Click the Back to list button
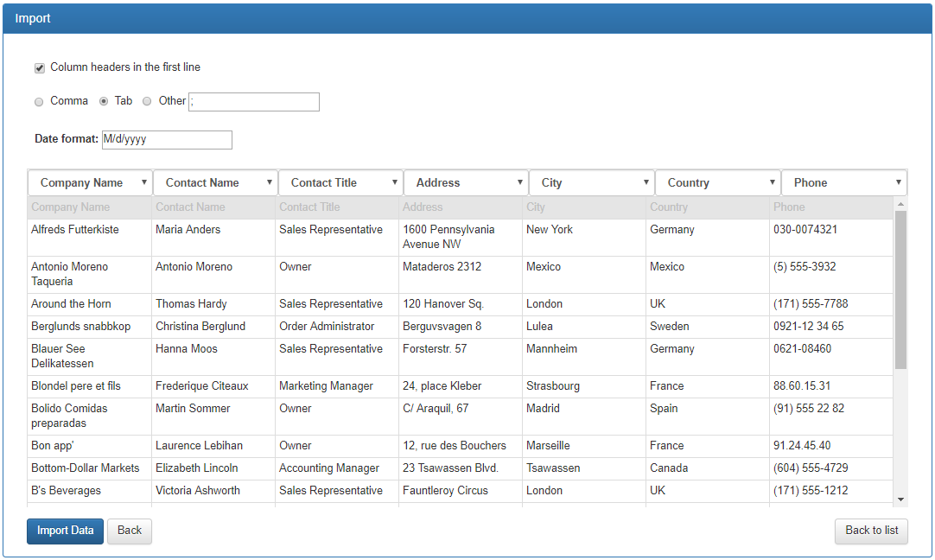The image size is (935, 560). coord(871,531)
